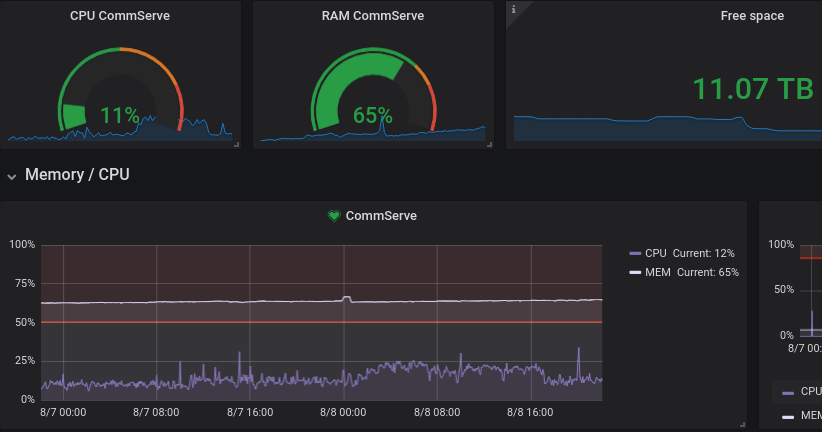
Task: Click the purple CPU legend color swatch
Action: pos(635,253)
